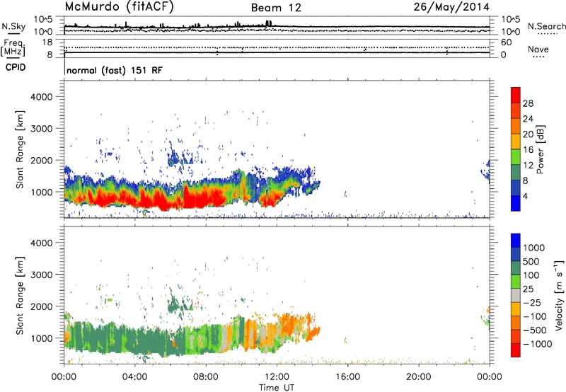The height and width of the screenshot is (392, 566).
Task: Click the 'Beam 12' label
Action: [276, 8]
